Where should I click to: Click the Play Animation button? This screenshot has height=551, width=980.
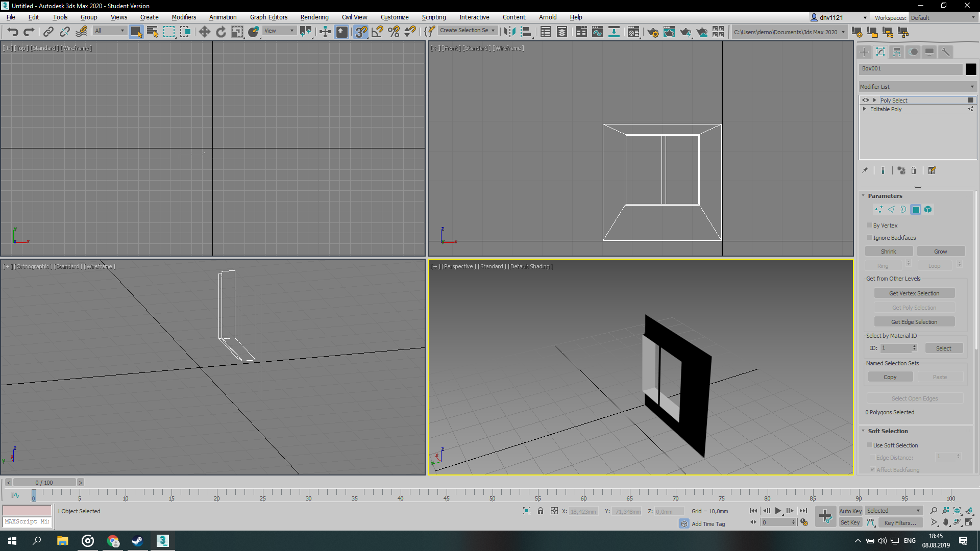coord(778,511)
